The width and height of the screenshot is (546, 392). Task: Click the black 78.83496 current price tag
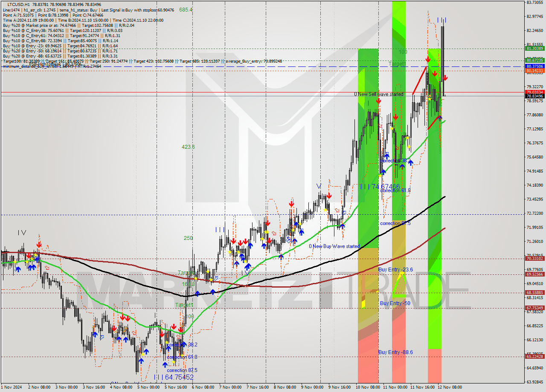pos(534,96)
